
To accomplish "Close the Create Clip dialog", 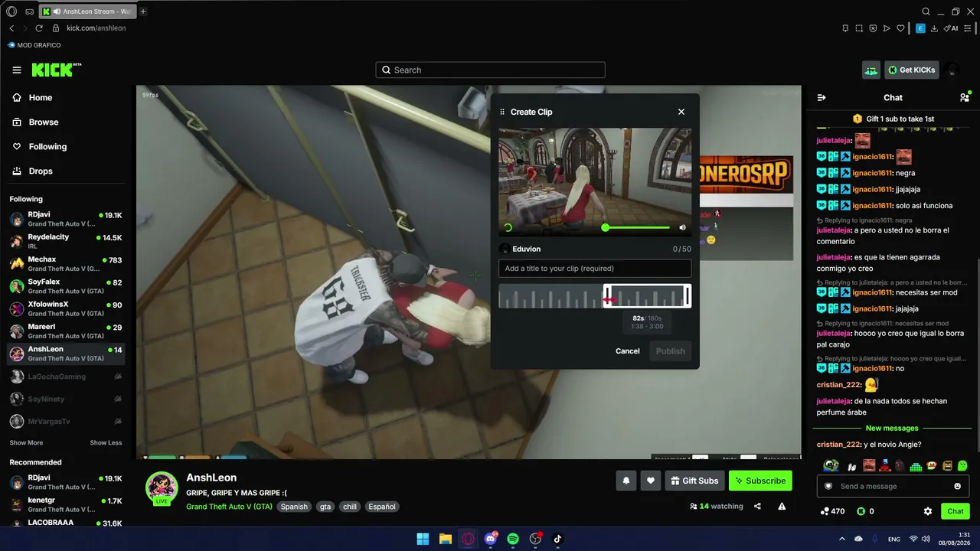I will tap(681, 112).
